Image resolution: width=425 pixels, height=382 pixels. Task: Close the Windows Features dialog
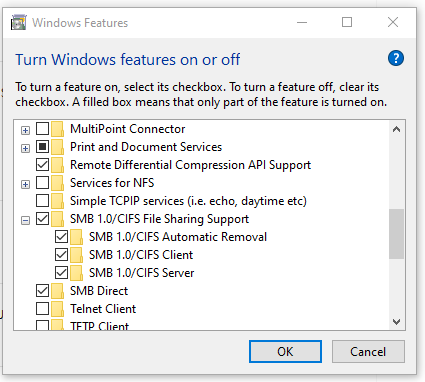393,23
